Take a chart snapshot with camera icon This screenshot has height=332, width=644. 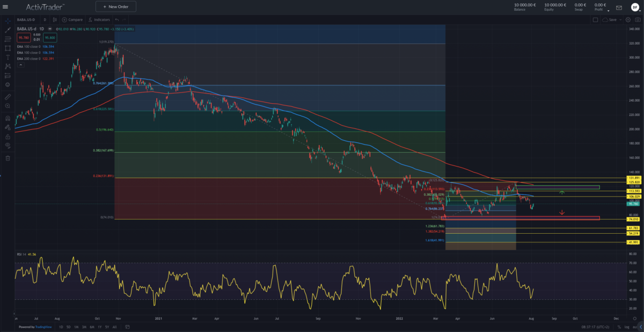point(638,20)
